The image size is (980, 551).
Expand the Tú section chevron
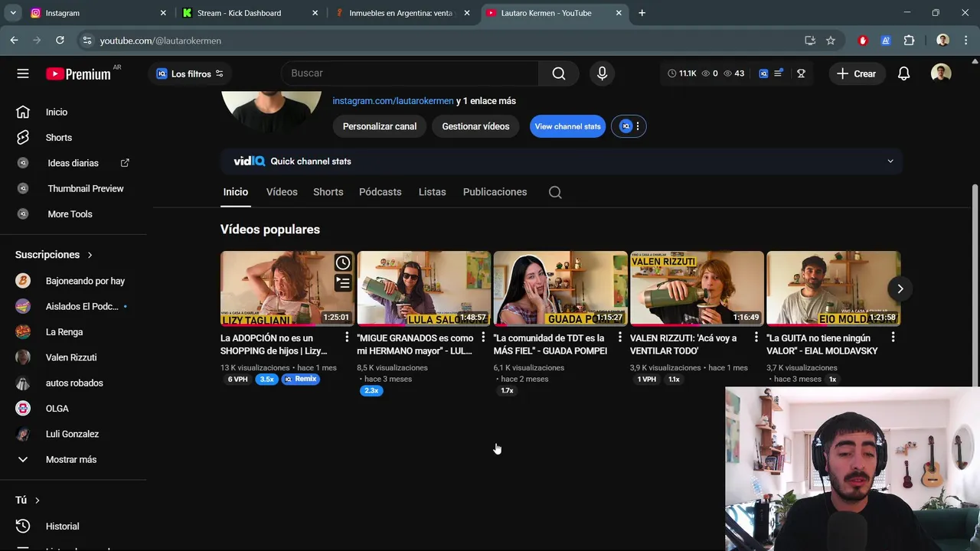tap(37, 500)
